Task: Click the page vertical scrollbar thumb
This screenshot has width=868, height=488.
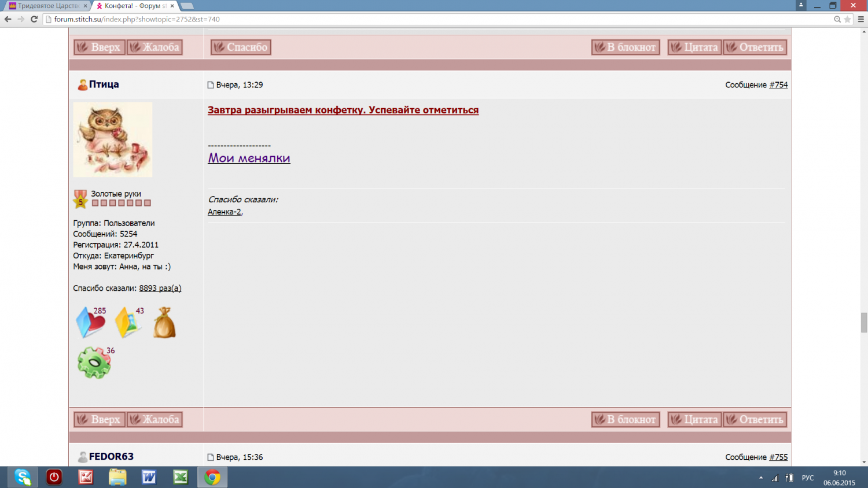Action: 864,322
